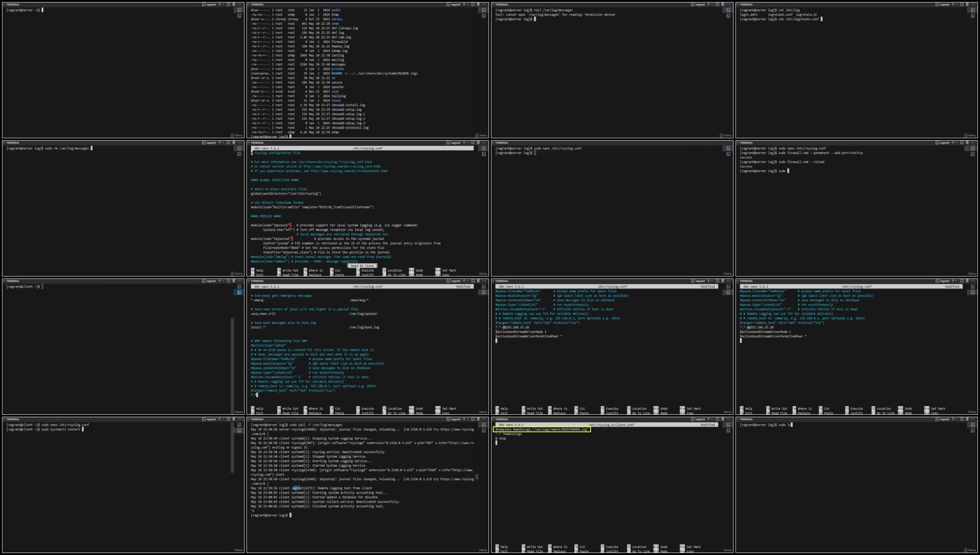This screenshot has width=980, height=555.
Task: Expand new terminal dropdown in tail -f pane
Action: coord(468,419)
